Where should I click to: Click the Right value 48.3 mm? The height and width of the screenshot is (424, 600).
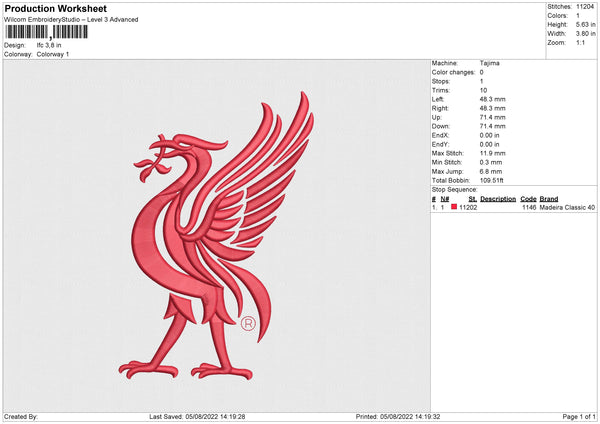point(492,108)
